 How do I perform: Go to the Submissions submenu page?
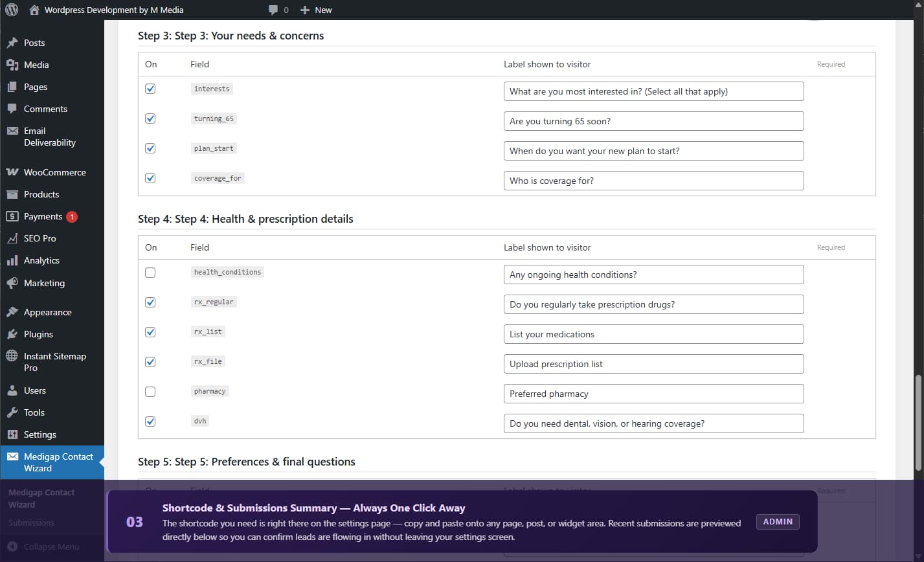click(x=31, y=523)
